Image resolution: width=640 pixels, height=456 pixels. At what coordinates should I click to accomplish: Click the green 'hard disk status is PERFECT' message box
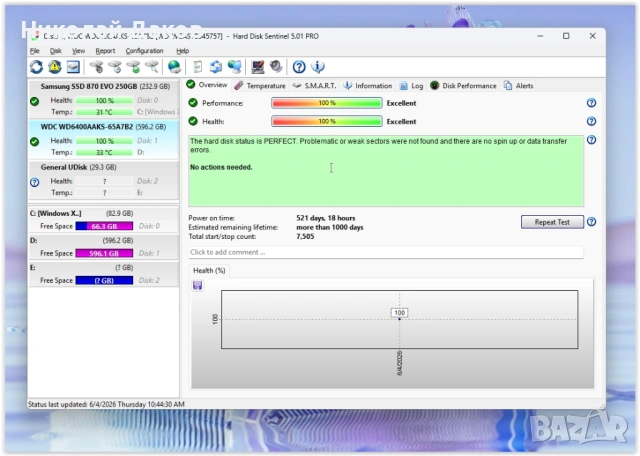[x=386, y=171]
